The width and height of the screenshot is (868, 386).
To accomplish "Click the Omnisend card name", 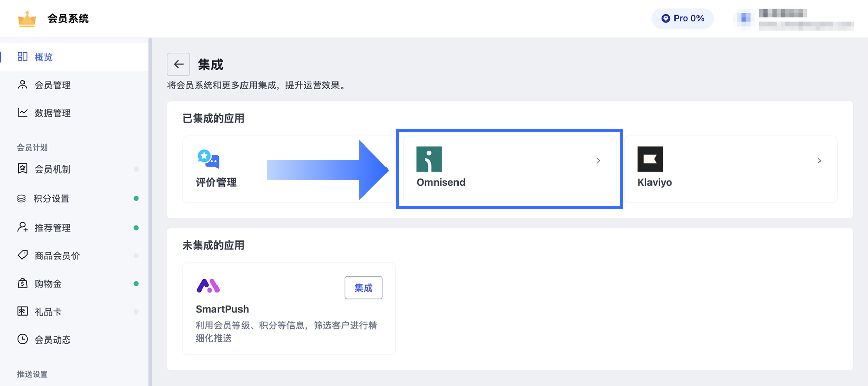I will click(x=441, y=182).
